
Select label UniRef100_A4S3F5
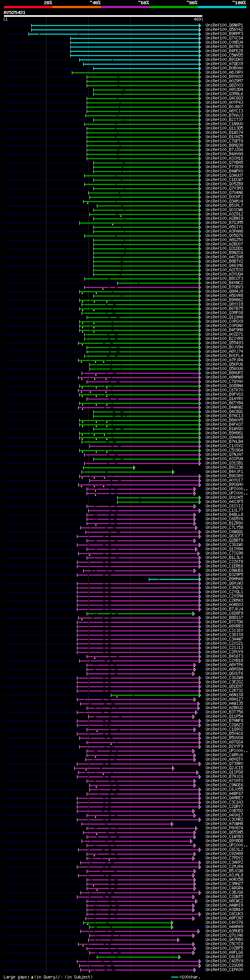coord(224,502)
